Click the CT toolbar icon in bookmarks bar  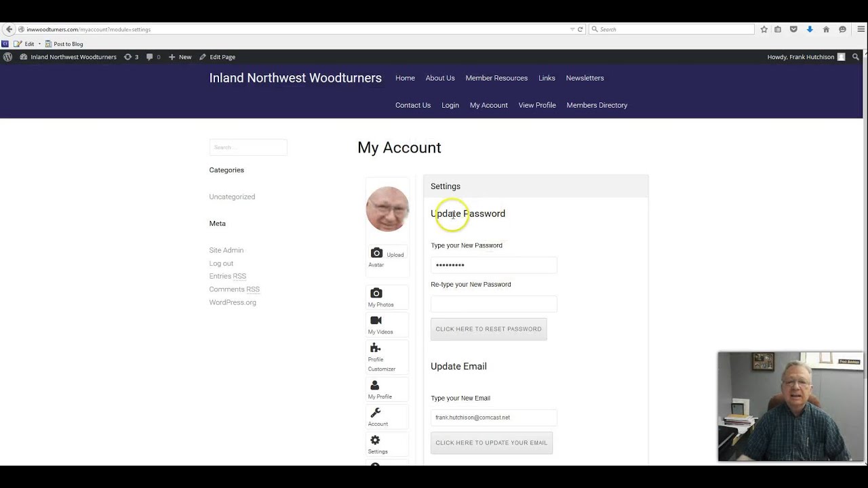(x=5, y=43)
